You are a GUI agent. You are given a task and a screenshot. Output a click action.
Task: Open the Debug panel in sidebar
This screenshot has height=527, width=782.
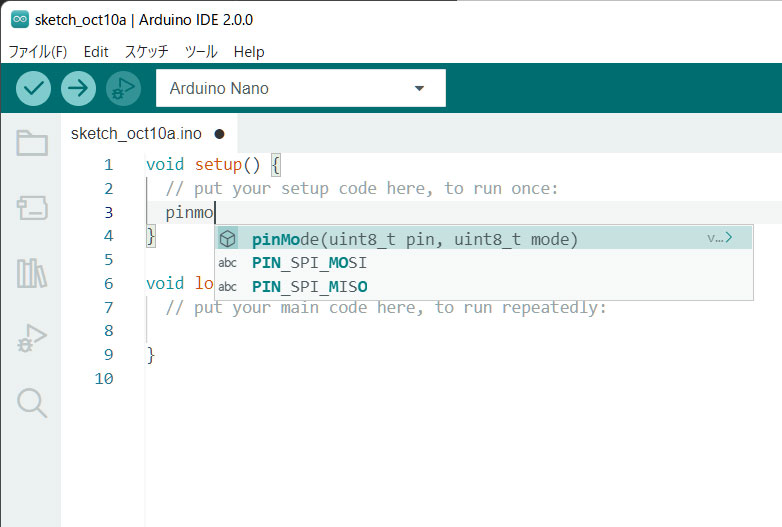click(x=32, y=338)
